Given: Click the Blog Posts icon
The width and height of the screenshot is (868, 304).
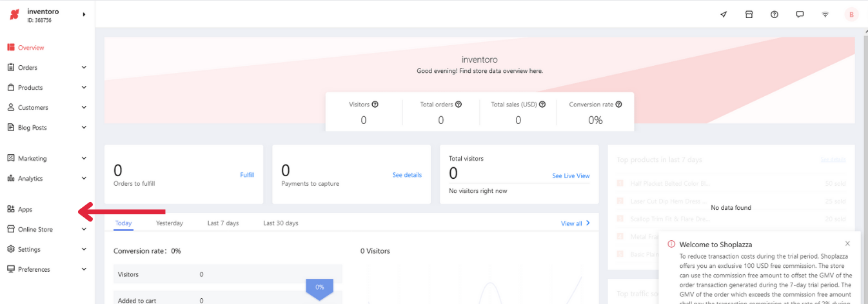Looking at the screenshot, I should coord(11,127).
